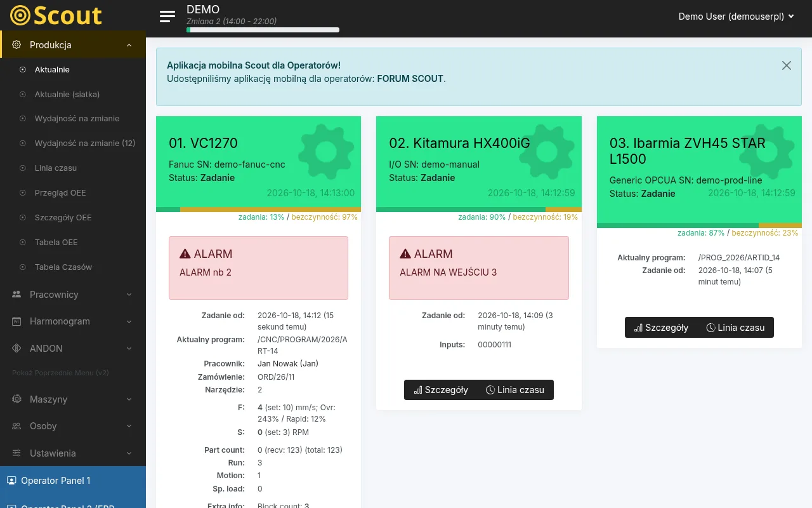
Task: Click Pokaż Poprzednie Menu (v2) link
Action: pos(60,373)
